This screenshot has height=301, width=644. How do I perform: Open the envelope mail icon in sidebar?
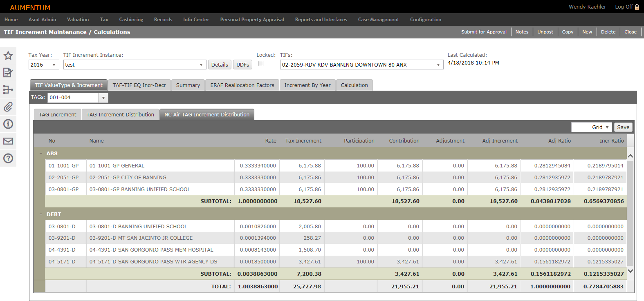tap(8, 141)
